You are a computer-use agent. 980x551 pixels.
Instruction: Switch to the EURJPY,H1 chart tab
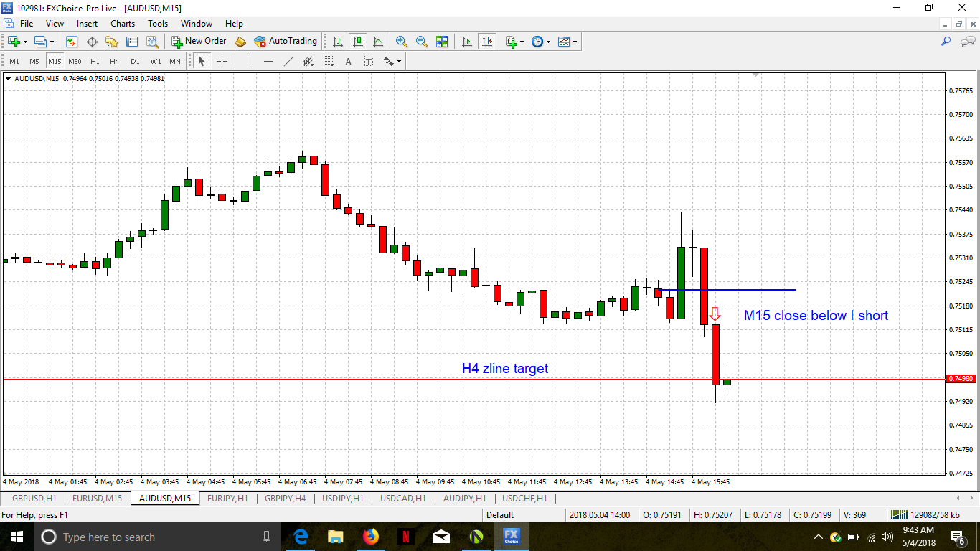click(227, 498)
